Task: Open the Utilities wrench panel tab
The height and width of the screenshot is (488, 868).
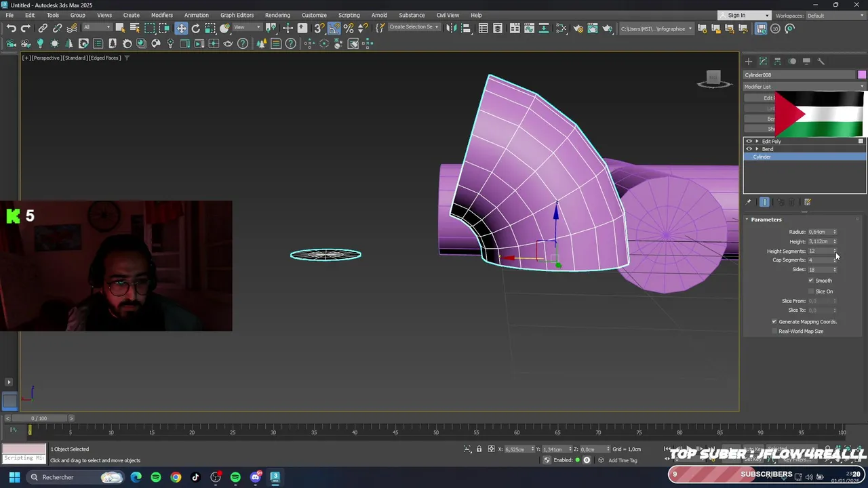Action: pos(821,61)
